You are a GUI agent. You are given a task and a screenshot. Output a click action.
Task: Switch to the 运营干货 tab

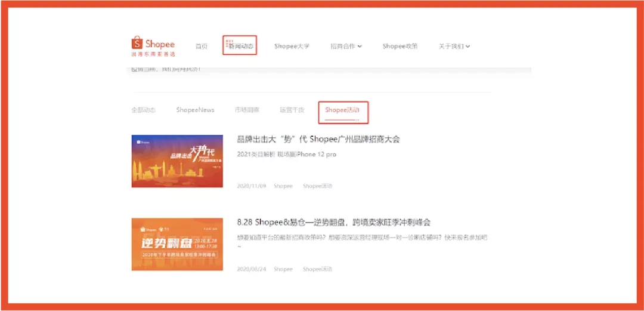292,110
